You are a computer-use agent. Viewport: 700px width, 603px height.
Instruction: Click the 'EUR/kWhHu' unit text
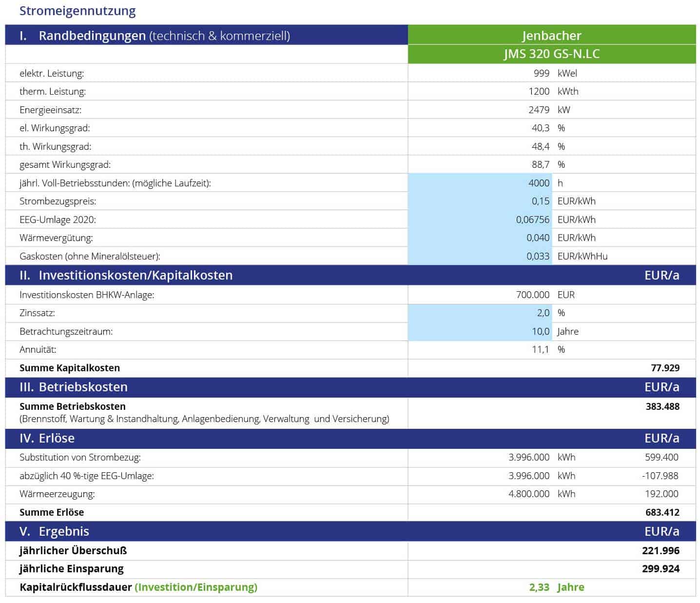pyautogui.click(x=583, y=256)
